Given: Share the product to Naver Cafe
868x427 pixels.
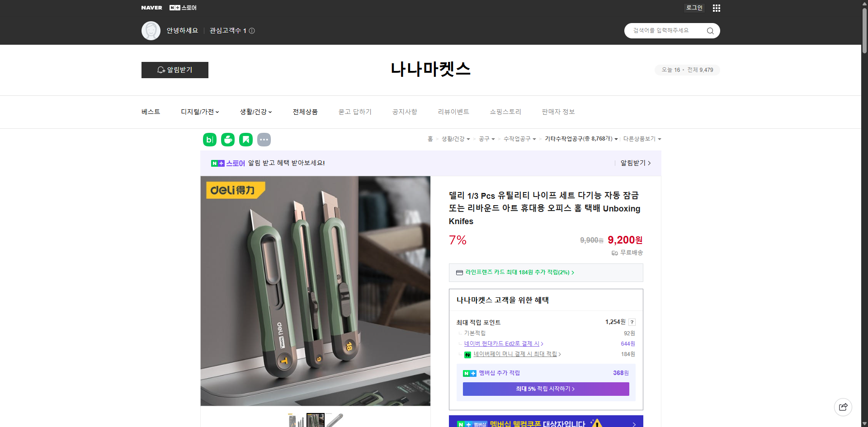Looking at the screenshot, I should [227, 140].
